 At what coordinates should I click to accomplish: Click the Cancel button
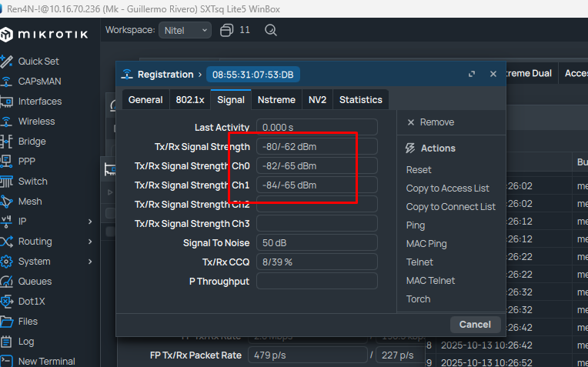[x=475, y=324]
